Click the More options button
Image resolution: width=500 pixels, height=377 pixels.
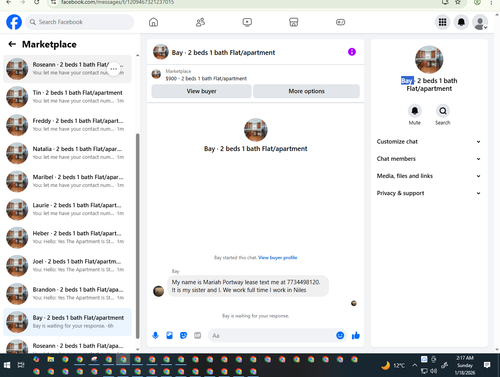306,91
